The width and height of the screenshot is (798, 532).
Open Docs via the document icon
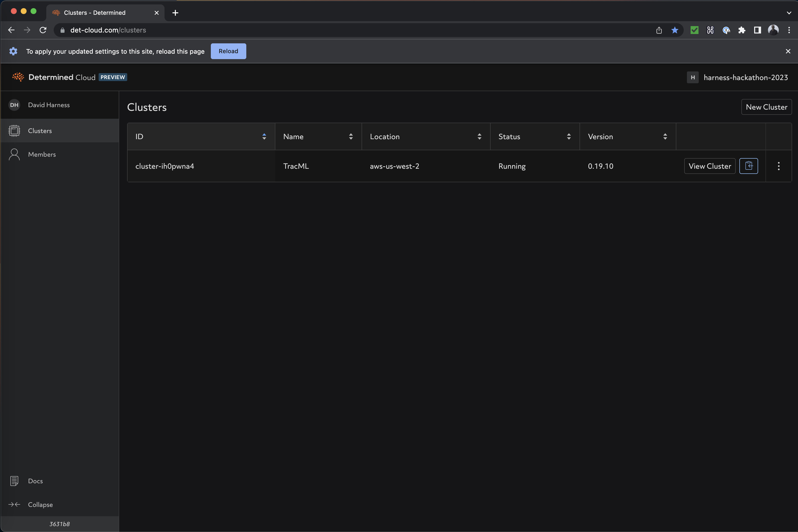click(14, 481)
